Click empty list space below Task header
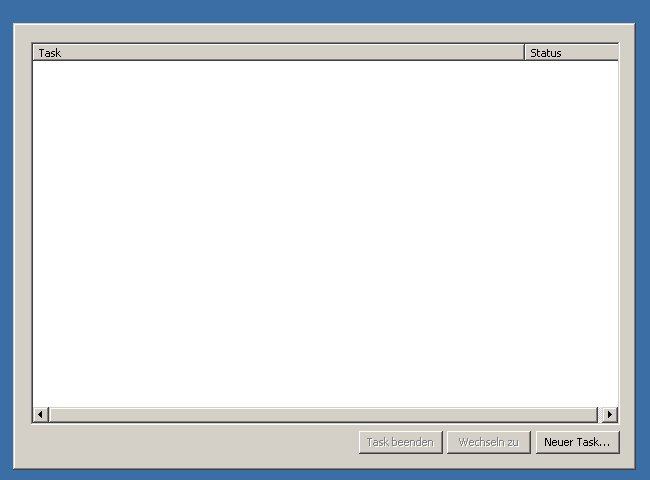The width and height of the screenshot is (650, 480). [x=278, y=232]
